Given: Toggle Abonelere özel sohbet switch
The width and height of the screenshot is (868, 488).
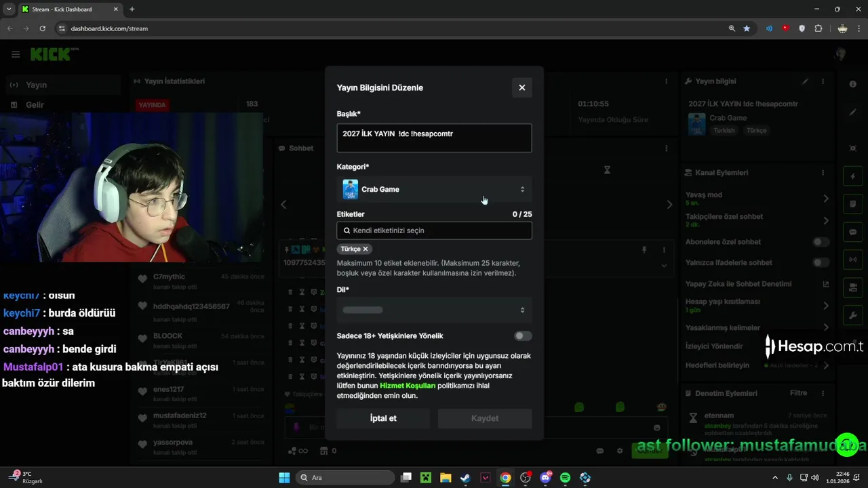Looking at the screenshot, I should click(821, 242).
